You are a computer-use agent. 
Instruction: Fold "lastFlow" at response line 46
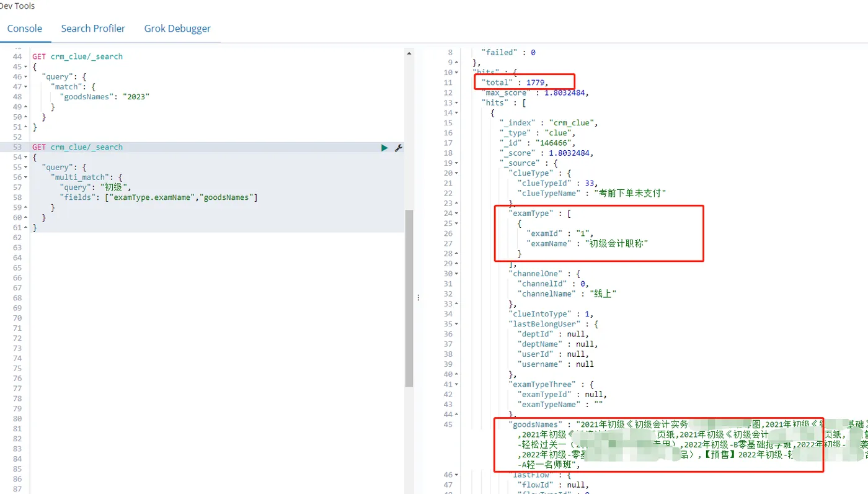pos(457,475)
